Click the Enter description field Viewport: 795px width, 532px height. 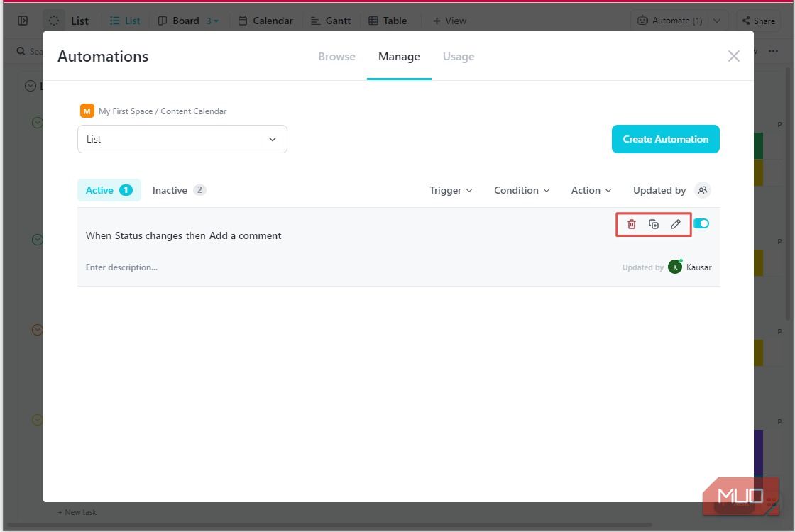(122, 267)
